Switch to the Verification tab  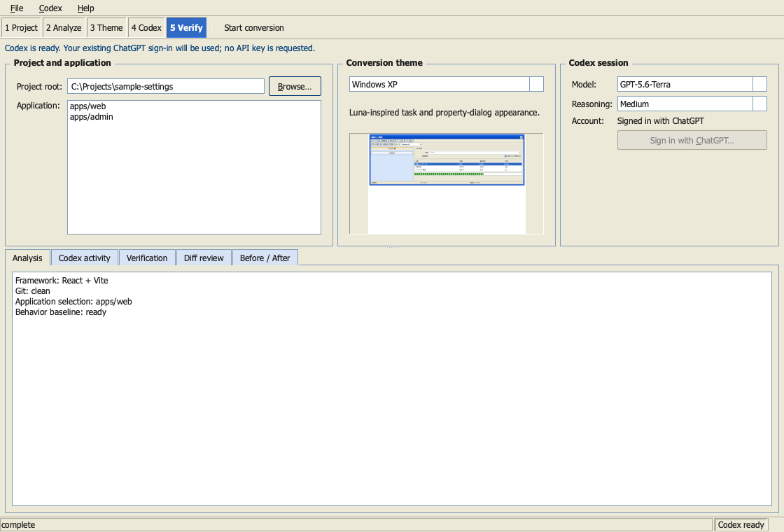(x=147, y=258)
